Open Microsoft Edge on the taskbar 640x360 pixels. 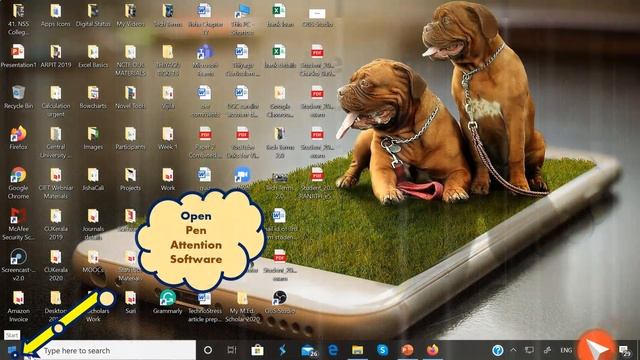click(x=333, y=350)
